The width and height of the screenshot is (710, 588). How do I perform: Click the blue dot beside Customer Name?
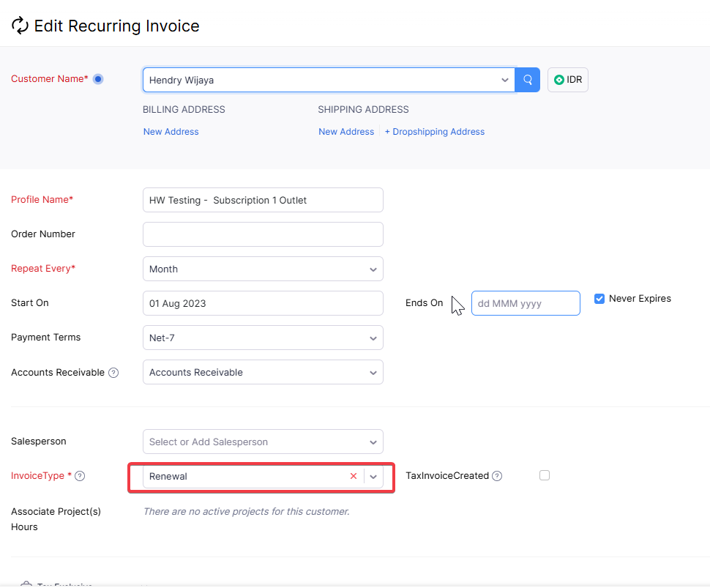pos(98,79)
